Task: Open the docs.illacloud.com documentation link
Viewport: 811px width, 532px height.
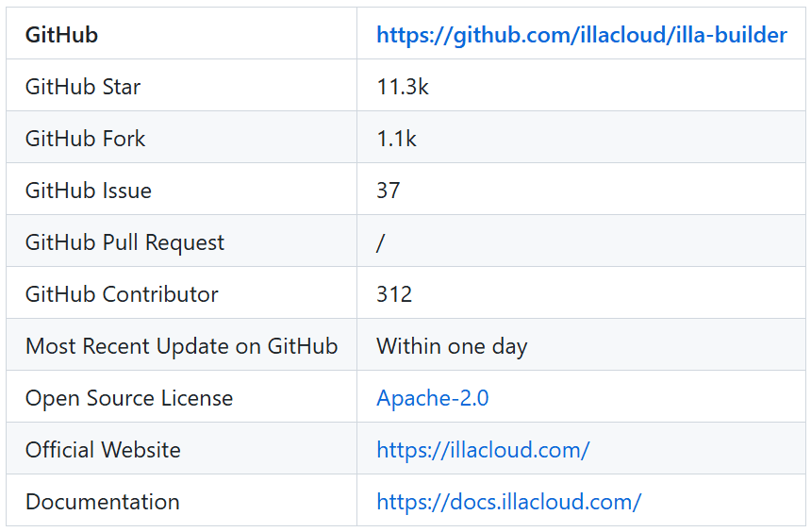Action: pyautogui.click(x=509, y=502)
